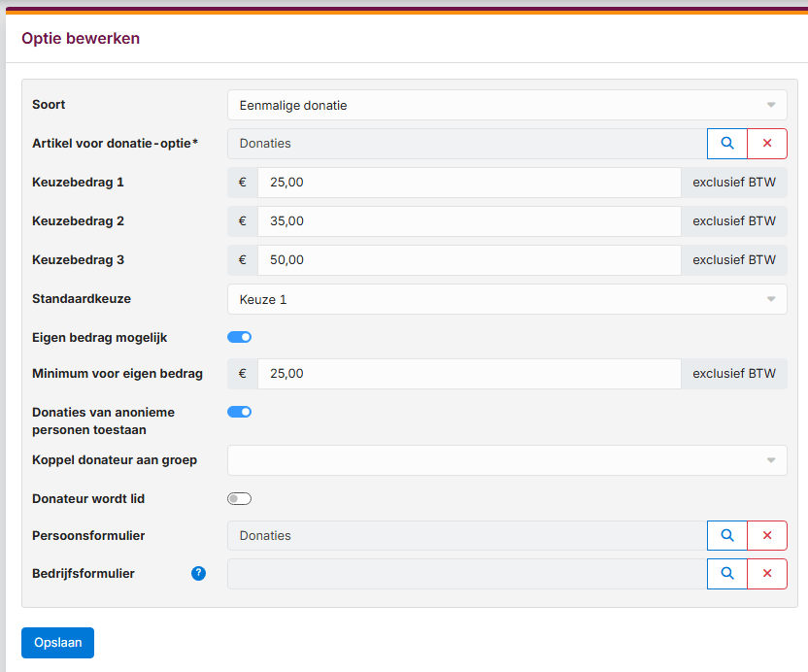Open Koppel donateur aan groep dropdown
The height and width of the screenshot is (672, 808).
(x=506, y=460)
